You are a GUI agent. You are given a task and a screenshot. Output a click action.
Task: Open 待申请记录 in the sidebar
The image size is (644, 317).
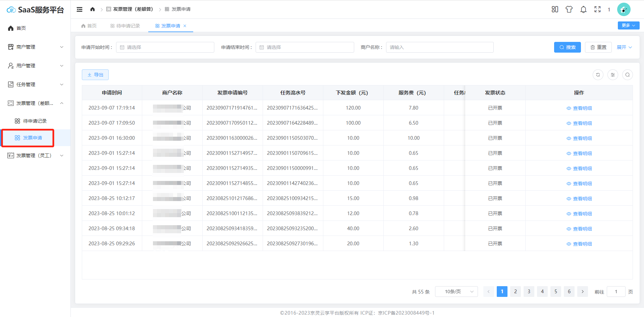(35, 121)
